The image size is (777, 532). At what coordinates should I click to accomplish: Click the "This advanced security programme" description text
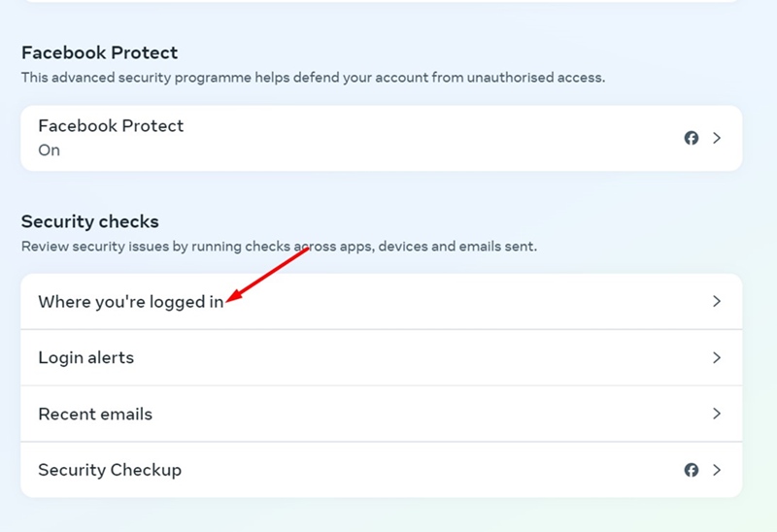[313, 78]
